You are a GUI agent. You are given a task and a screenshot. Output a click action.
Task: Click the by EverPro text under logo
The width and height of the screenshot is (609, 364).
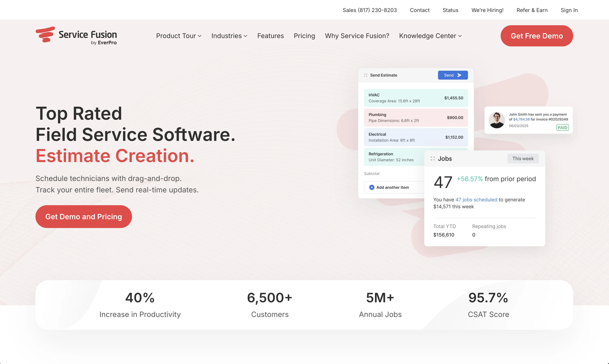point(104,43)
